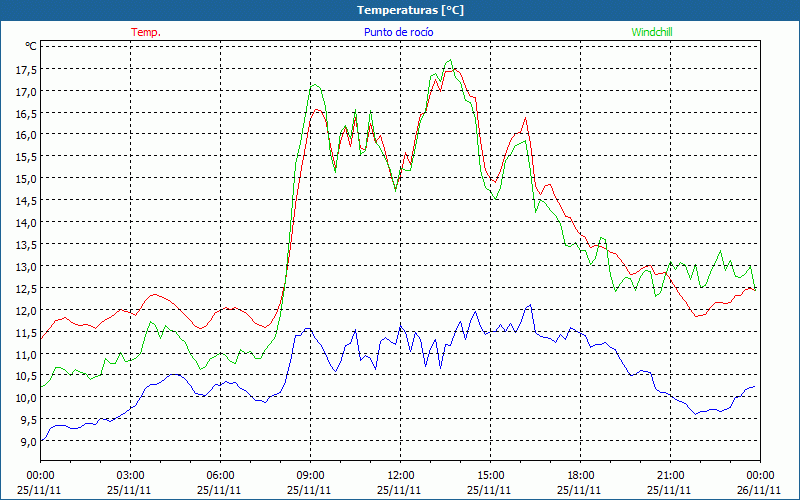800x500 pixels.
Task: Click the 03:00 time axis label
Action: 130,475
